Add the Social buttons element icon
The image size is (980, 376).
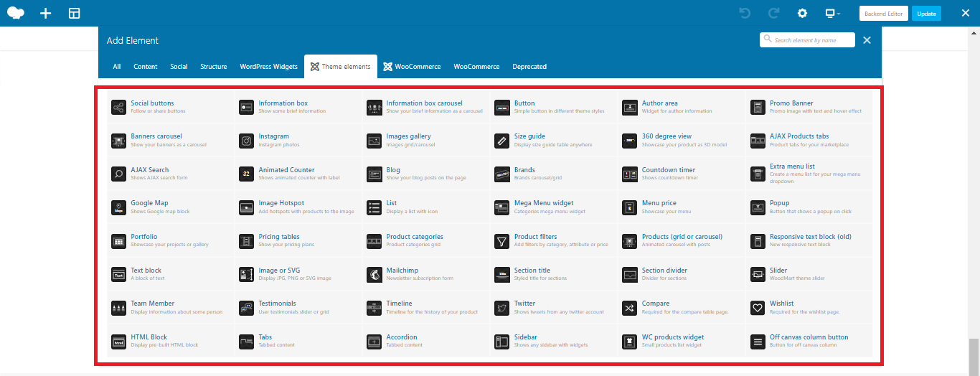pos(118,107)
